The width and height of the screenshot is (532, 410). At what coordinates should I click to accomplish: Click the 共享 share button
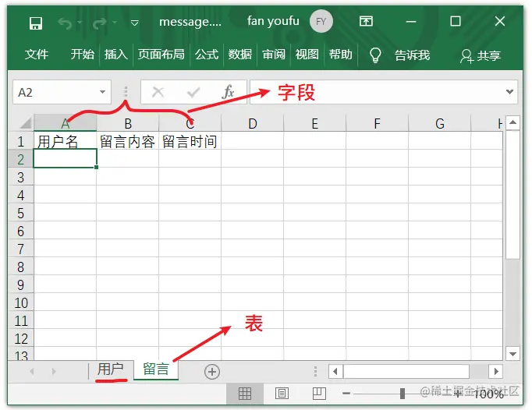pos(481,55)
